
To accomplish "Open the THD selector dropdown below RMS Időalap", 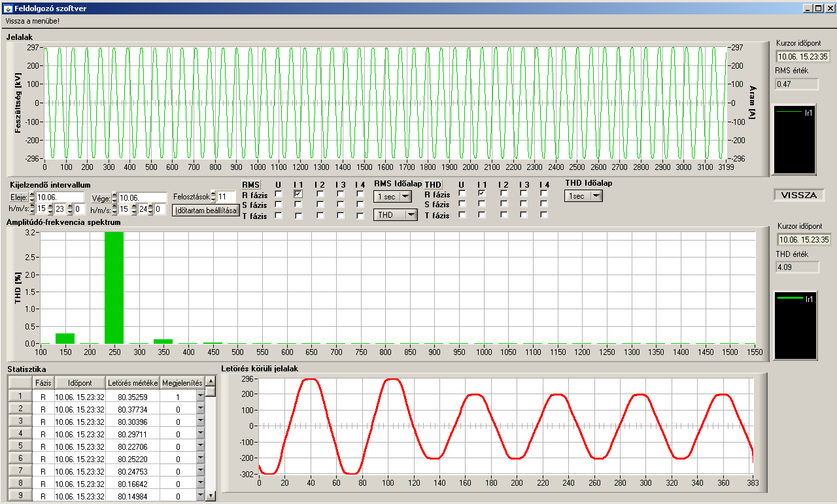I will 395,215.
